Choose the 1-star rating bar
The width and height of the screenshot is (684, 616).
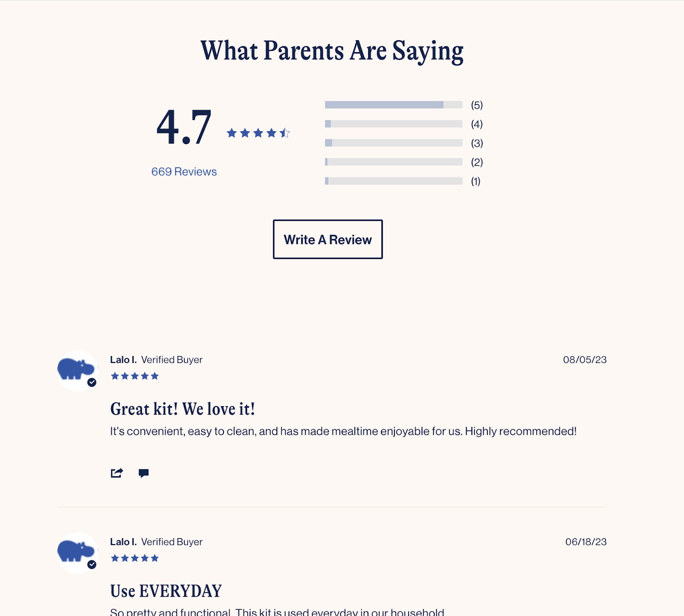tap(393, 181)
